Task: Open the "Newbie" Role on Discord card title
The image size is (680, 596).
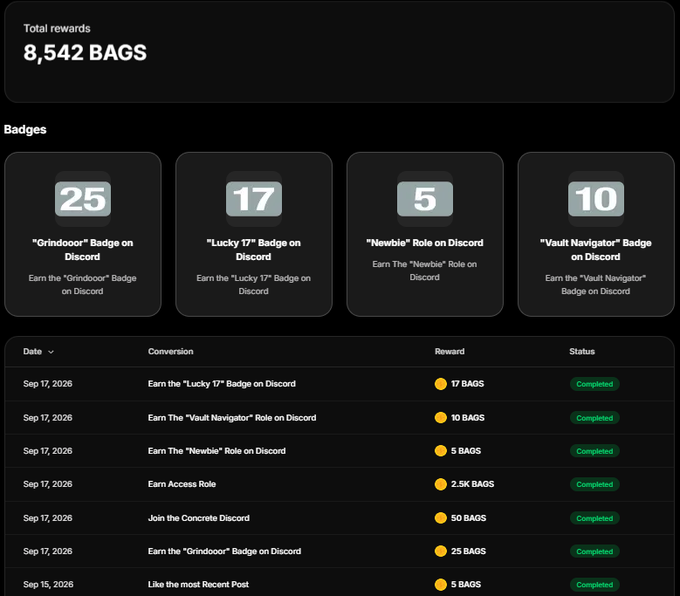Action: (x=425, y=242)
